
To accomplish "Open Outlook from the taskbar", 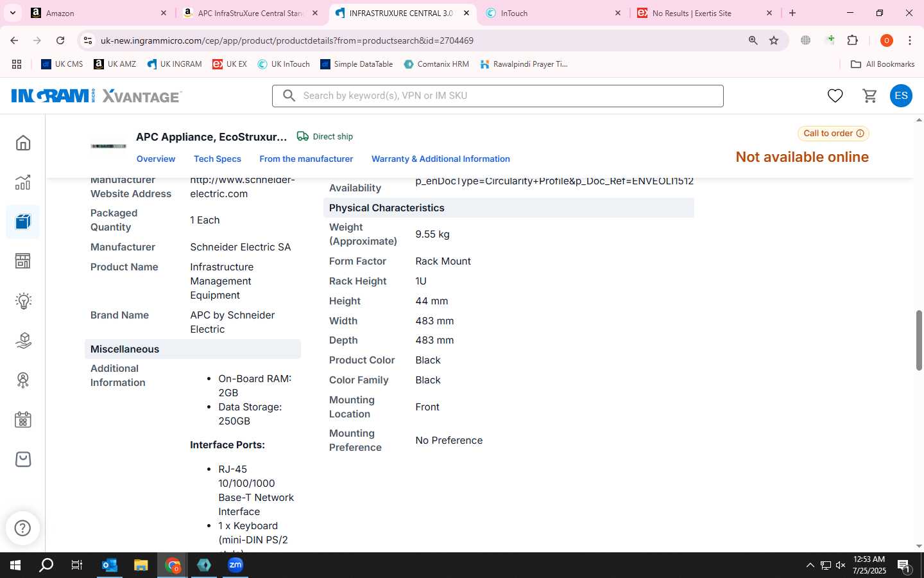I will 110,565.
